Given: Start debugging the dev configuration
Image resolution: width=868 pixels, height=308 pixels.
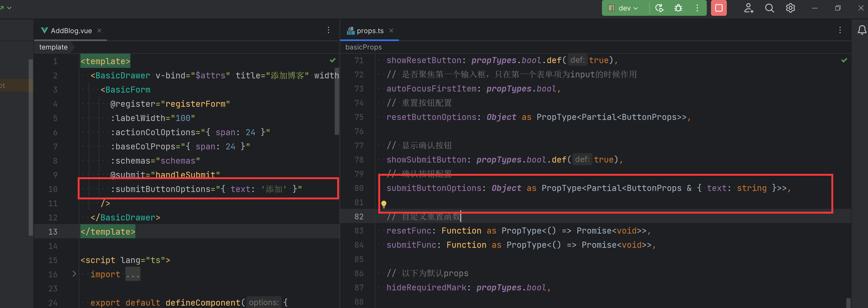Looking at the screenshot, I should pyautogui.click(x=678, y=8).
